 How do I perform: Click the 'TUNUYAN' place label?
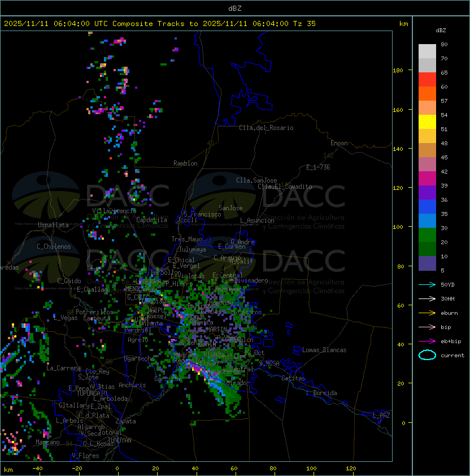tap(120, 440)
